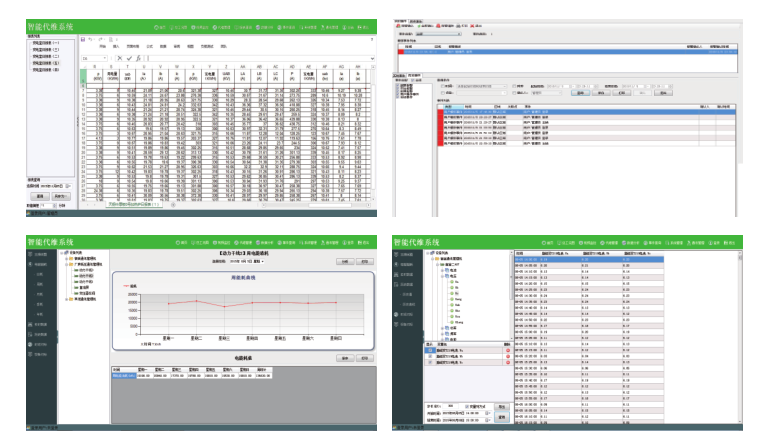Screen dimensions: 768x444
Task: Click the save icon in the spreadsheet toolbar
Action: click(82, 39)
